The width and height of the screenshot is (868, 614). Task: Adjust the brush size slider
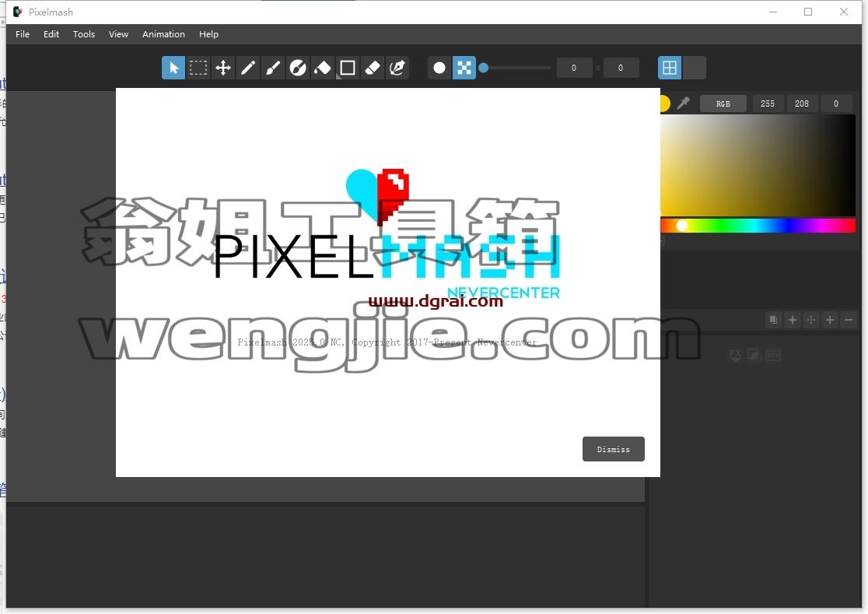(515, 68)
